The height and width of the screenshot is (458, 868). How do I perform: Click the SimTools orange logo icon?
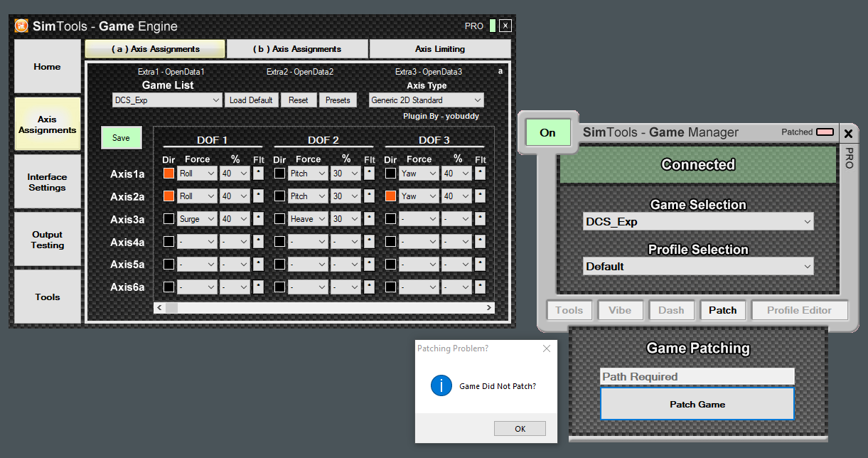tap(22, 26)
